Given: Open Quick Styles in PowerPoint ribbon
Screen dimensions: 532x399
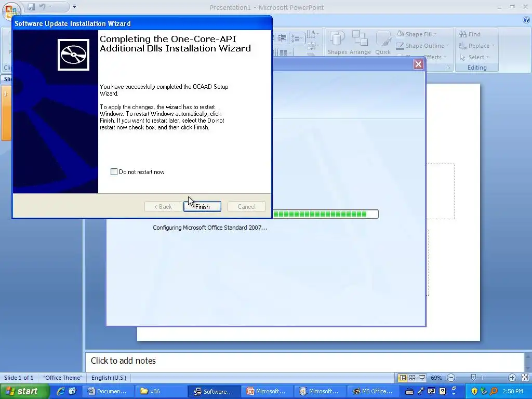Looking at the screenshot, I should coord(383,43).
